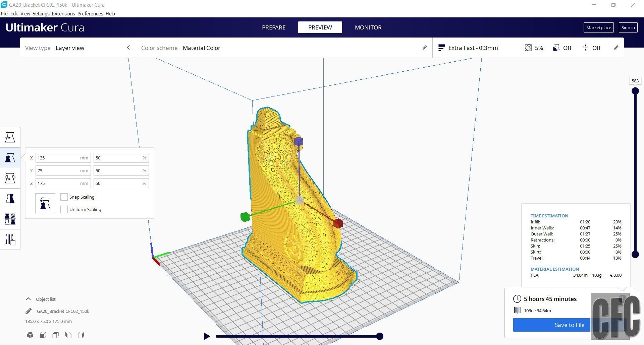Click the reset scale button
644x345 pixels.
click(45, 203)
